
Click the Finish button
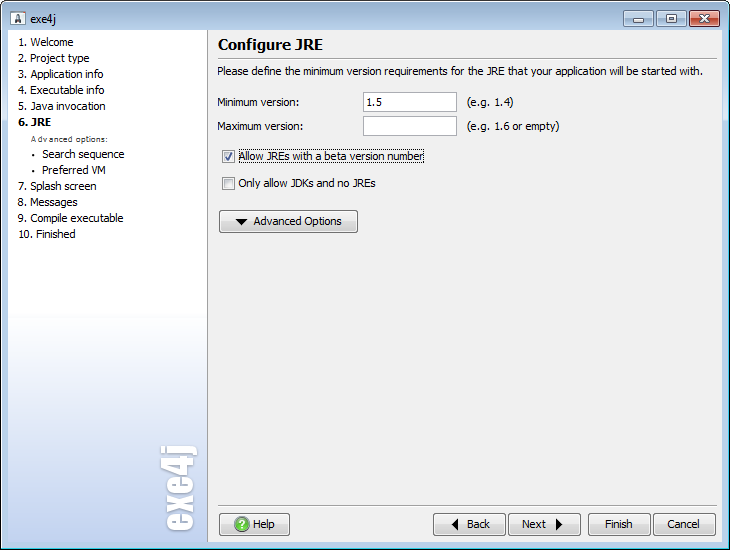coord(619,524)
